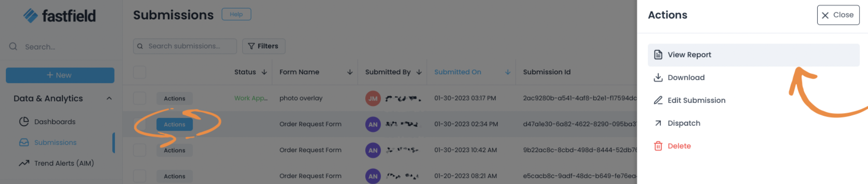Click the View Report document icon
Image resolution: width=868 pixels, height=184 pixels.
tap(658, 55)
